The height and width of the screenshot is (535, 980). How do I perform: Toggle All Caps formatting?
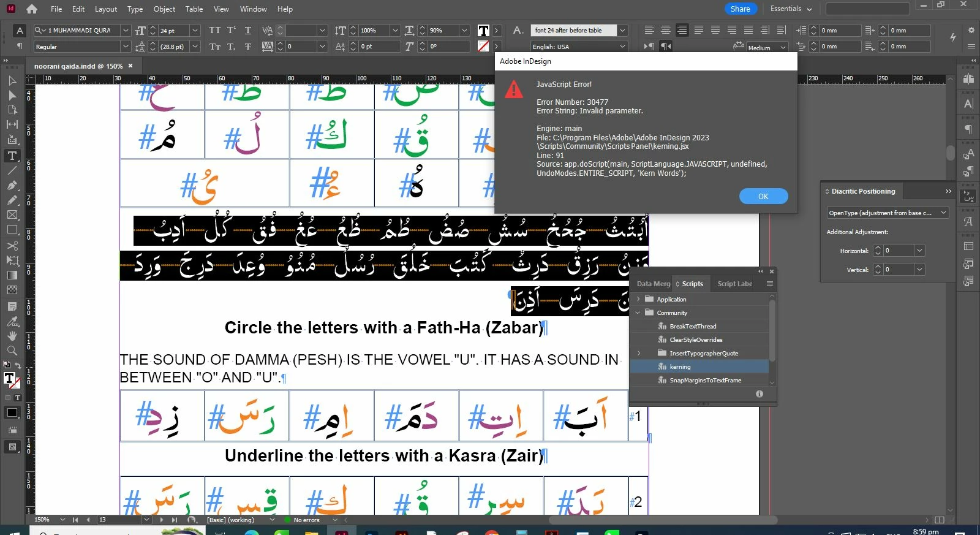tap(214, 30)
